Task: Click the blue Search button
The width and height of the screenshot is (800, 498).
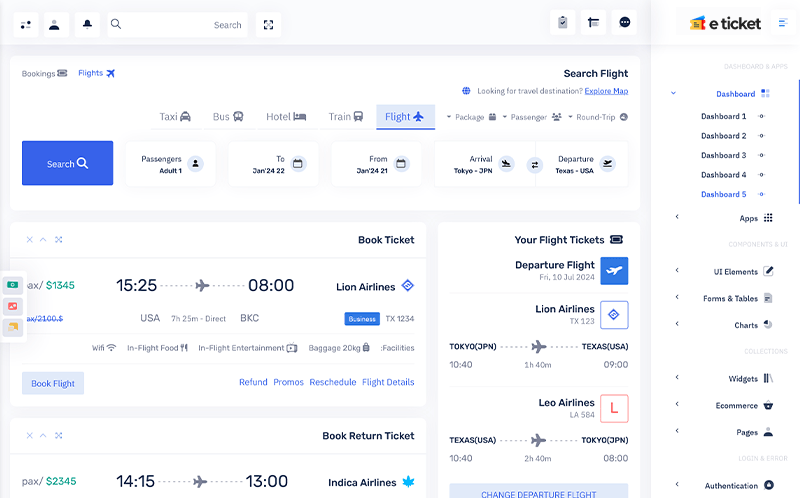Action: pyautogui.click(x=67, y=163)
